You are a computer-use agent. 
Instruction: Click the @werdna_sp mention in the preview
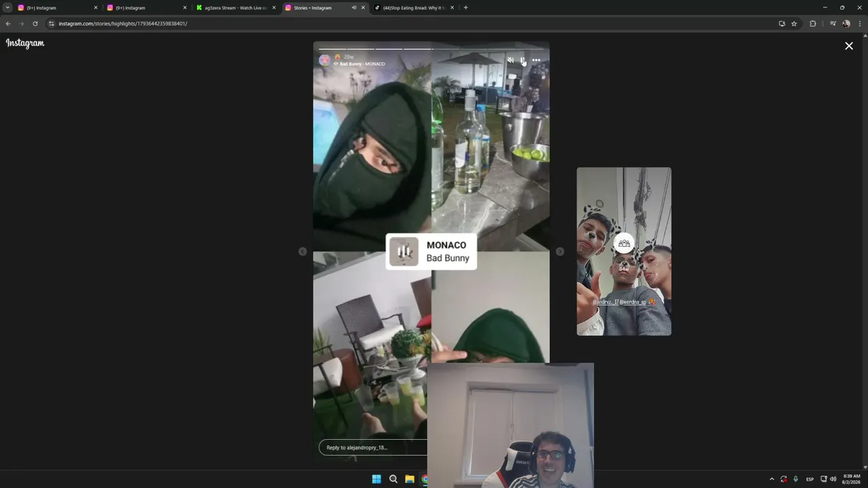coord(633,302)
